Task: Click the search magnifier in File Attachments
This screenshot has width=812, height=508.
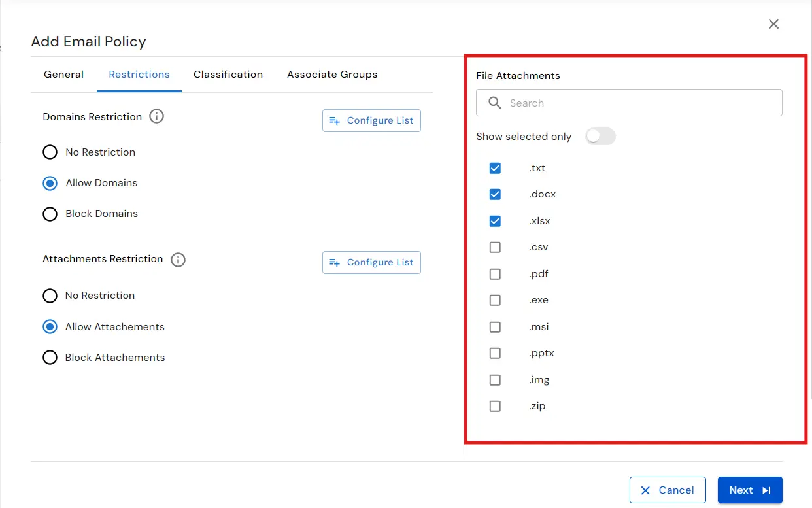Action: click(495, 103)
